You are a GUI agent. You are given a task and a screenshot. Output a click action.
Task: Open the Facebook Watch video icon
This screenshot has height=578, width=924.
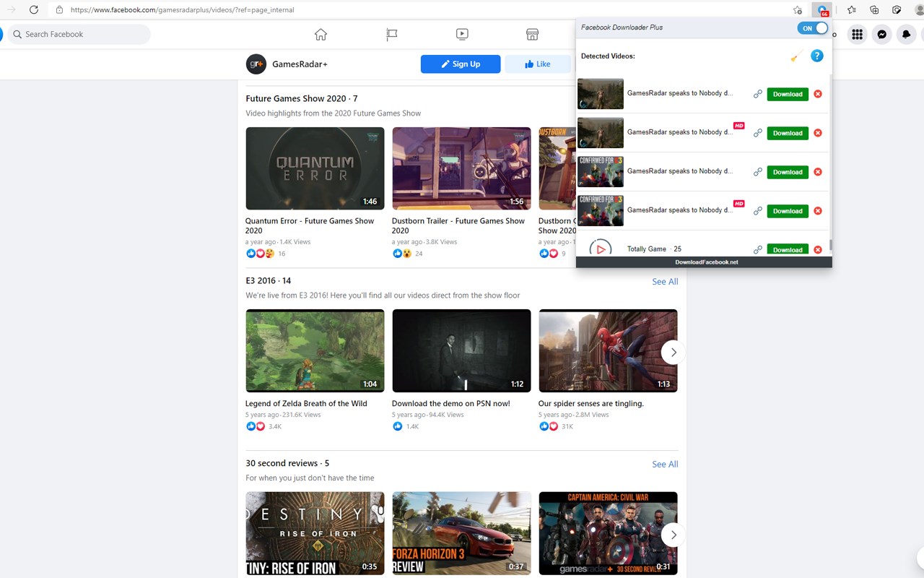(x=462, y=34)
